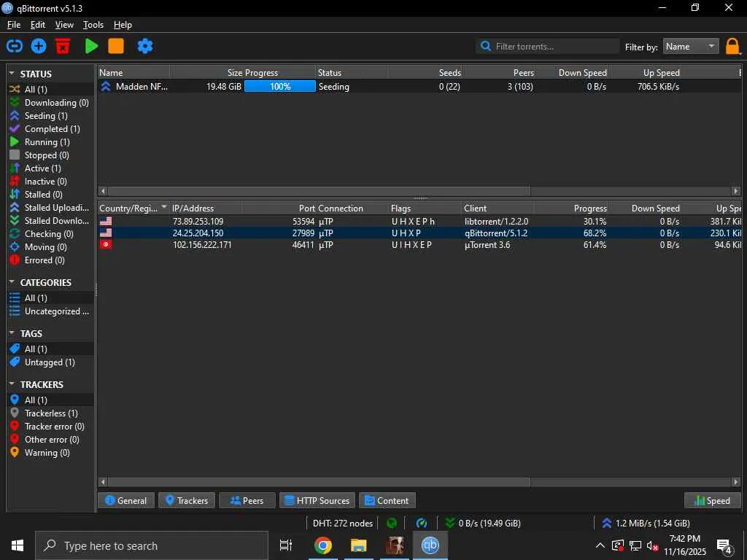Select Inactive (0) status filter
Viewport: 747px width, 560px height.
50,181
